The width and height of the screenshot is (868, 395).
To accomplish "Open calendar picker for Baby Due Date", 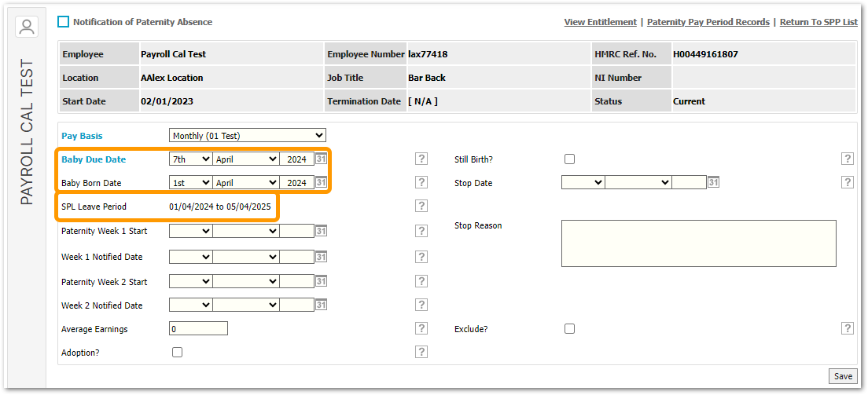I will [x=321, y=159].
